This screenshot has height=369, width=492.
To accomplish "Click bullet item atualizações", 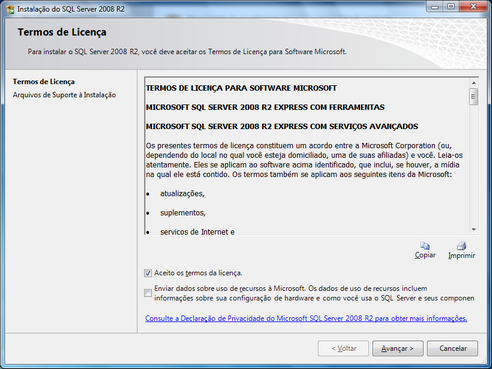I will [182, 194].
